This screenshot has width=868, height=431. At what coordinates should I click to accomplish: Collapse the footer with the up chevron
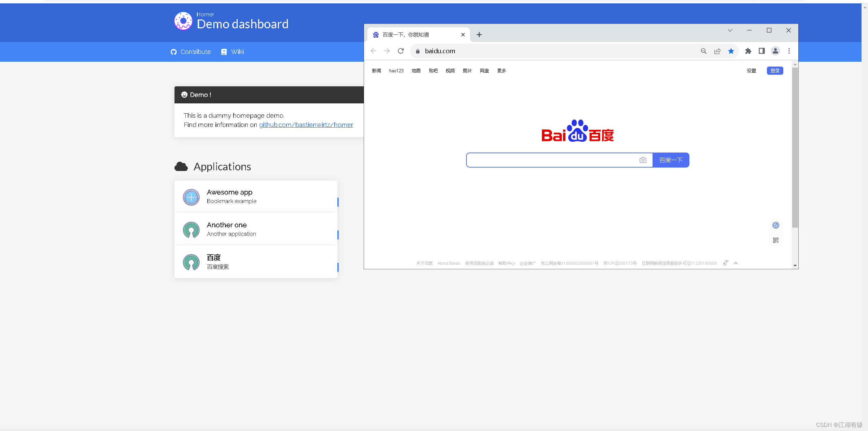pyautogui.click(x=736, y=263)
